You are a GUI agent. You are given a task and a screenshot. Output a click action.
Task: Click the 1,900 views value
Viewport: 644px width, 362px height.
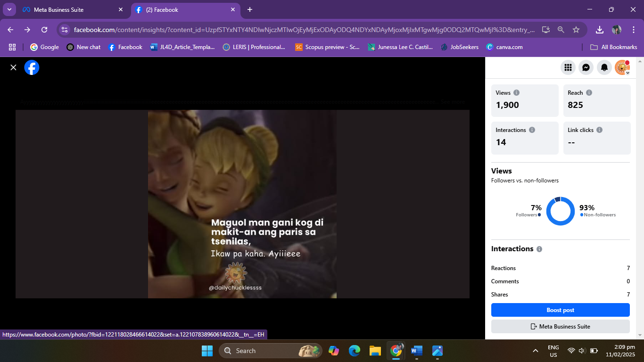click(507, 105)
